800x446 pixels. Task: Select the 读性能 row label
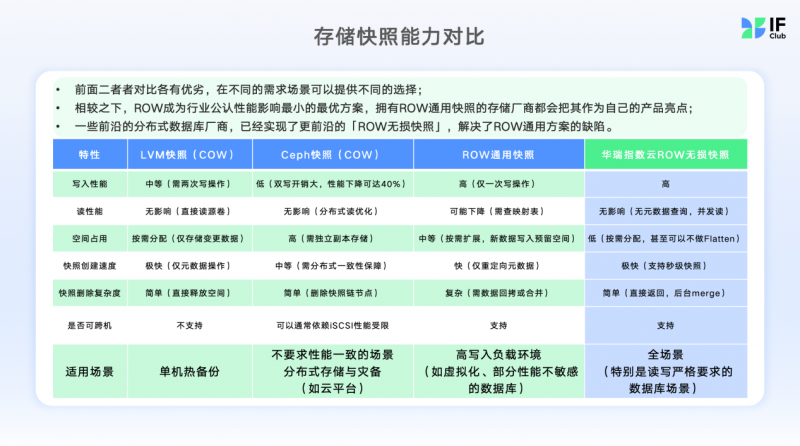coord(90,211)
